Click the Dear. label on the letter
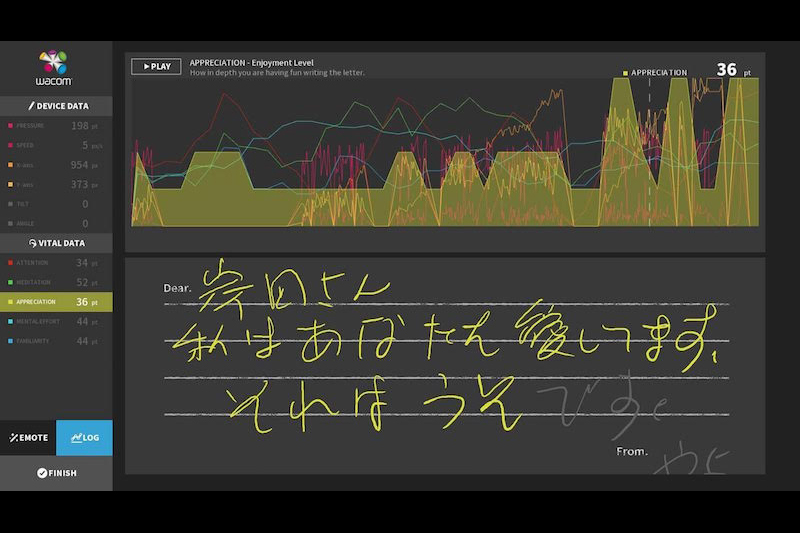This screenshot has width=800, height=533. (x=177, y=288)
